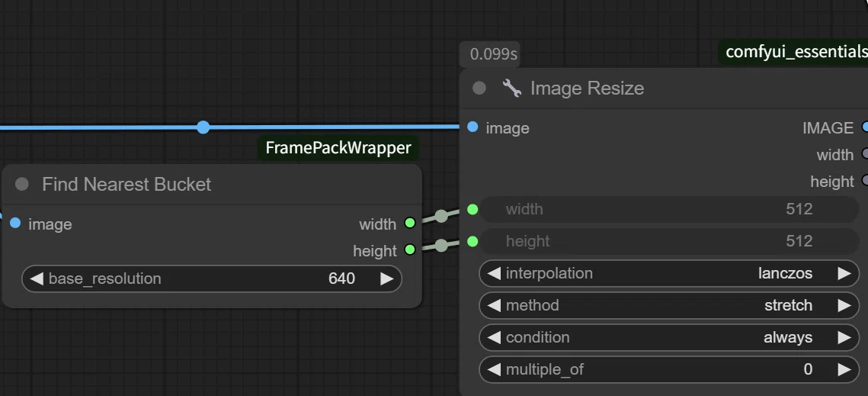Click the width output socket on Find Nearest Bucket
This screenshot has width=868, height=396.
(410, 223)
